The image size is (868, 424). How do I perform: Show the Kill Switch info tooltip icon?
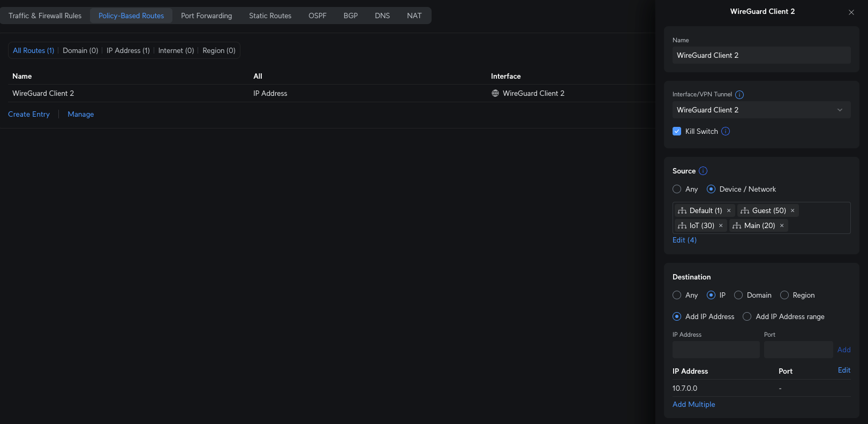[x=726, y=131]
